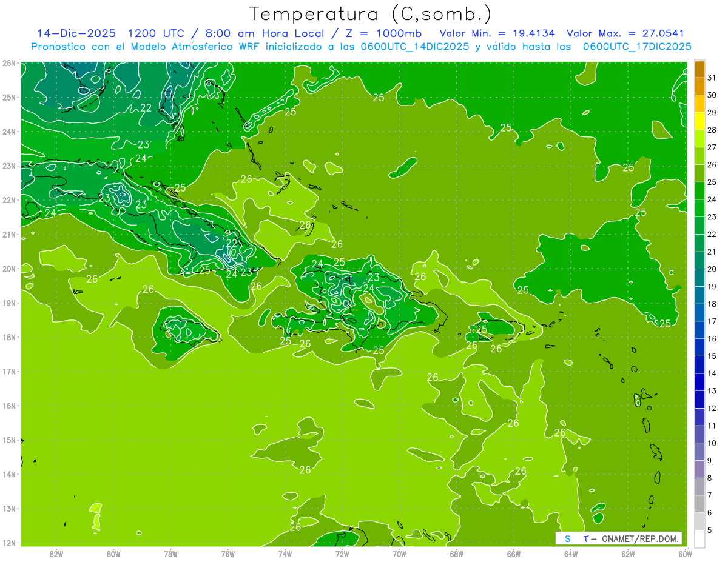Click the 'Temperatura (C,somb.)' chart title

(x=371, y=14)
